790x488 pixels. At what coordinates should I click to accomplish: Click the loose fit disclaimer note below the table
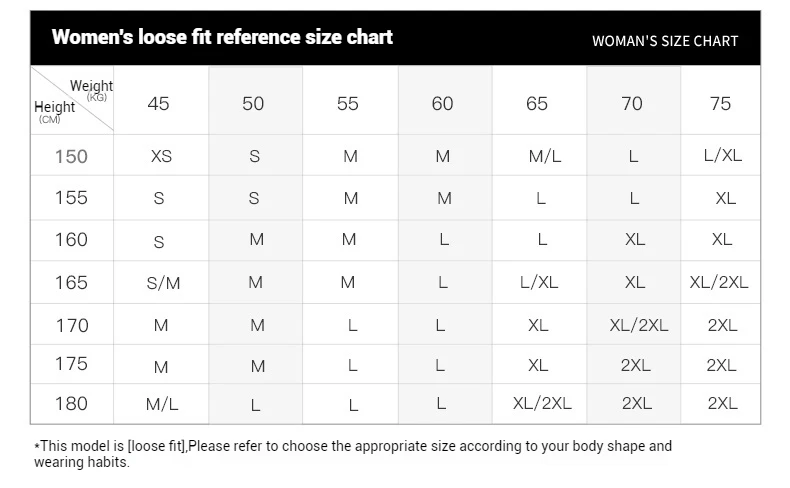(x=353, y=453)
